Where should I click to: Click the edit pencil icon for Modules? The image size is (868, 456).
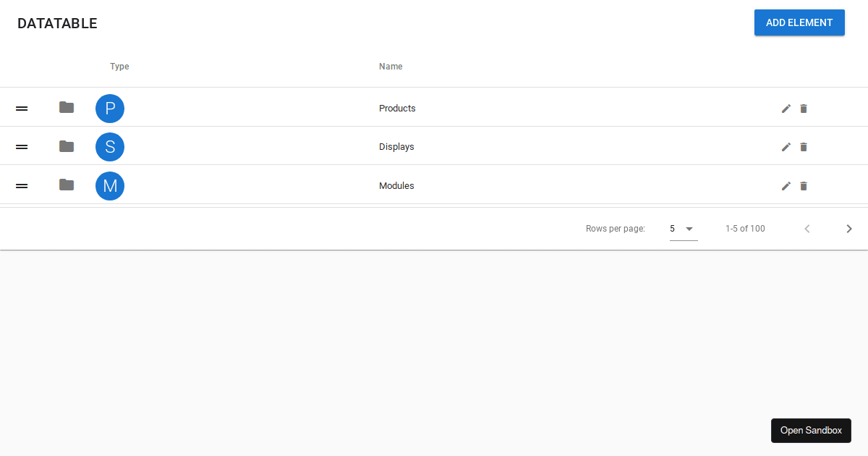[786, 186]
